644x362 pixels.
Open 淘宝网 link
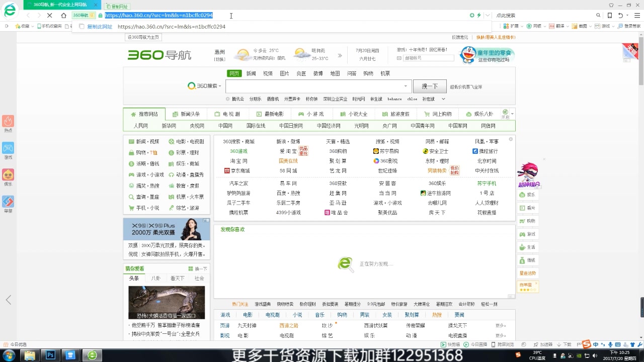(x=238, y=161)
